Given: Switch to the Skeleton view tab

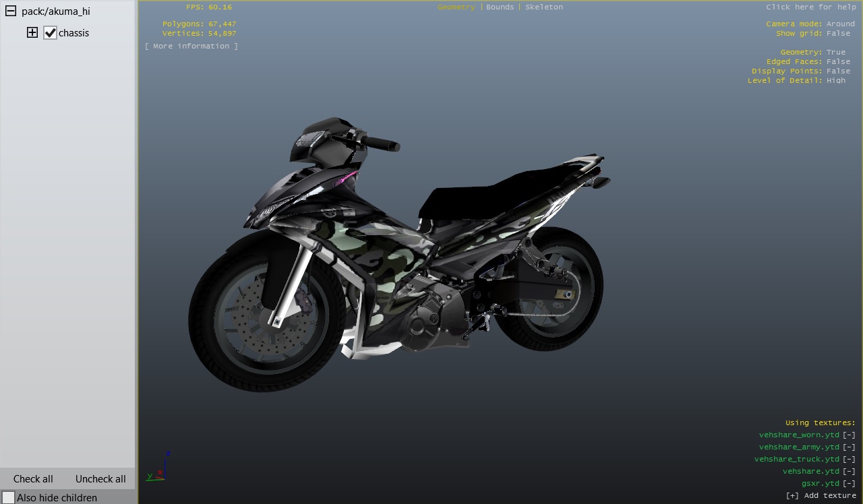Looking at the screenshot, I should click(543, 7).
